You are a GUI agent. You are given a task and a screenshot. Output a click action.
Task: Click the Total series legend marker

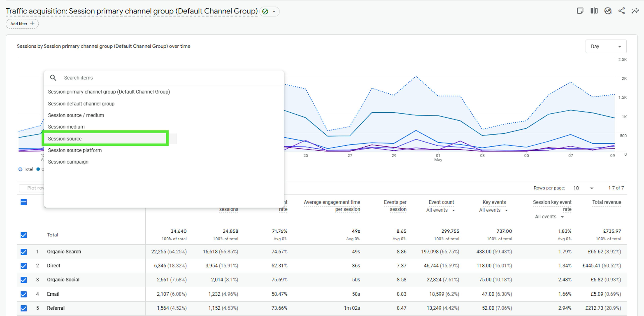[20, 169]
